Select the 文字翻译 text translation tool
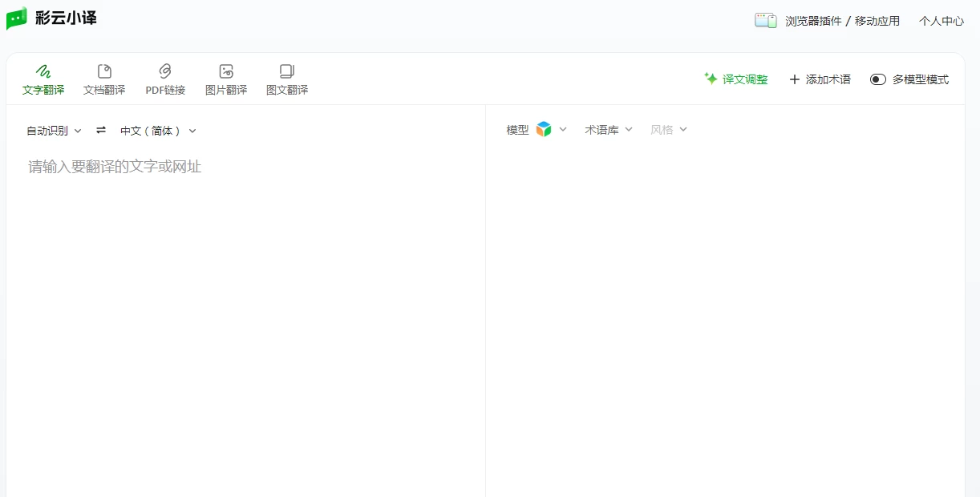This screenshot has height=497, width=980. 43,79
